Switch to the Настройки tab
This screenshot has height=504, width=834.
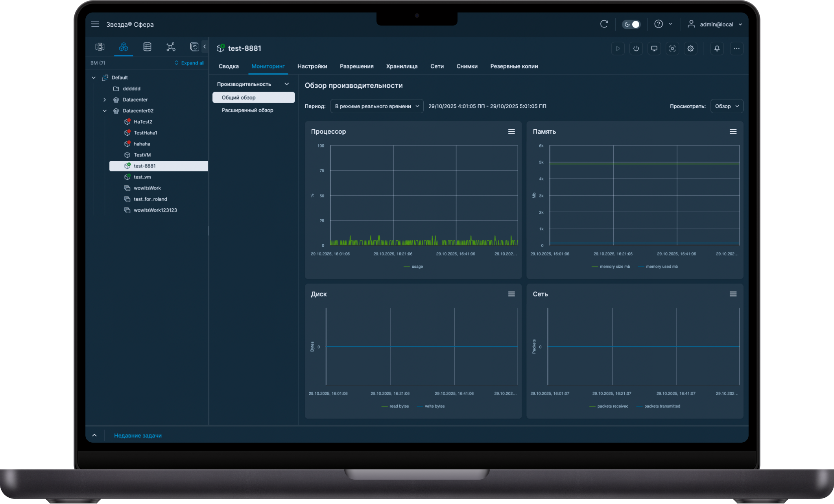[312, 66]
